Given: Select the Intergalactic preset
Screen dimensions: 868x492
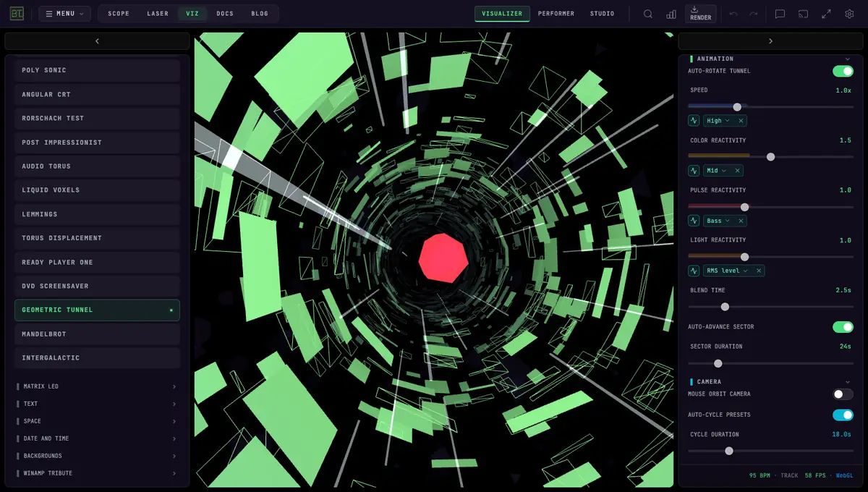Looking at the screenshot, I should (97, 357).
